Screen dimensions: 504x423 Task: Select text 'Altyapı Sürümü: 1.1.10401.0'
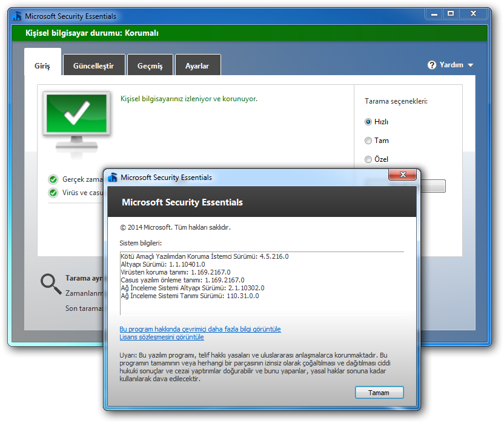(x=163, y=264)
